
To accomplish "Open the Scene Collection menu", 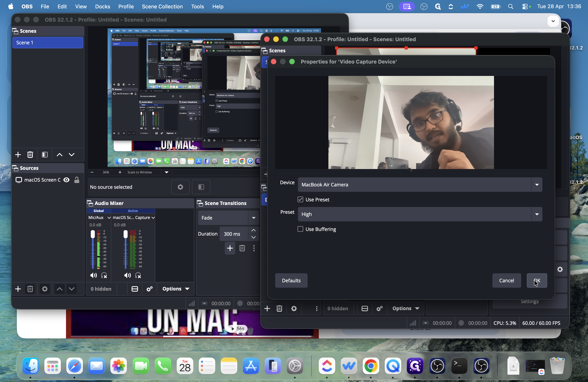I will pos(162,6).
